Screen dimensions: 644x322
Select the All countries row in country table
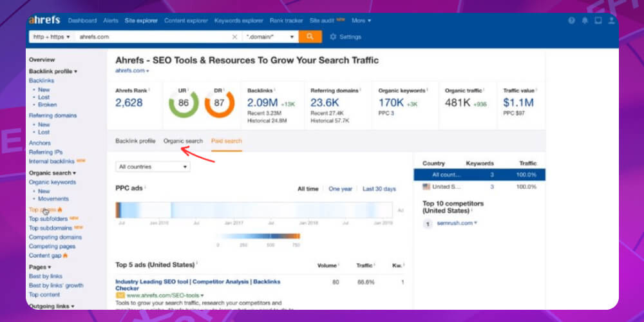[479, 175]
